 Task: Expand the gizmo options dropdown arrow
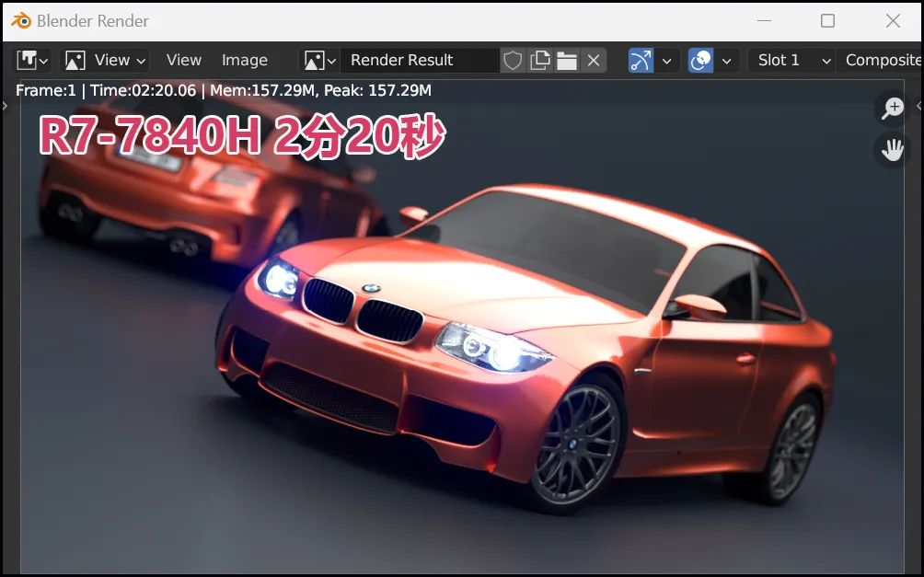pyautogui.click(x=667, y=60)
